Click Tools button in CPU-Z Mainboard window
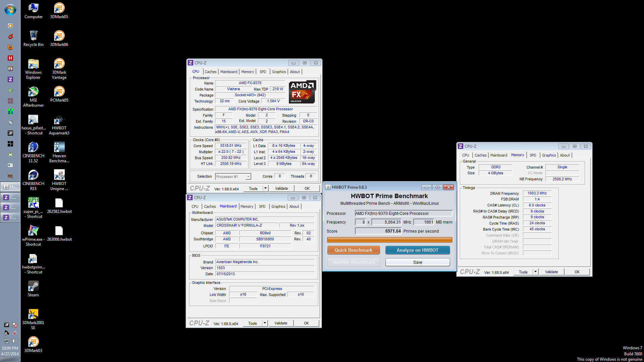 pyautogui.click(x=253, y=323)
